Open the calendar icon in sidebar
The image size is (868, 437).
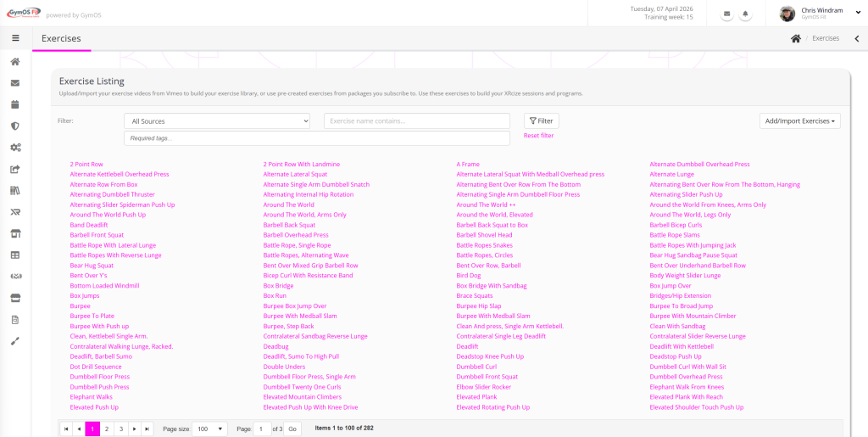(15, 104)
